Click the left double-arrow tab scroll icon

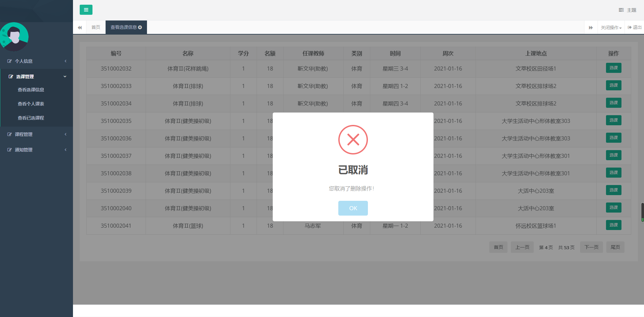coord(80,27)
